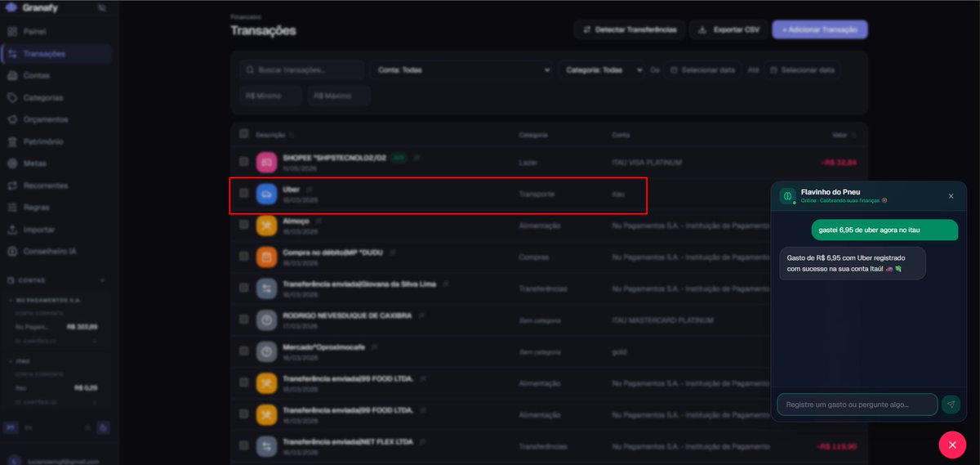Click the Patrimônio bank icon in sidebar
Image resolution: width=980 pixels, height=465 pixels.
[11, 142]
